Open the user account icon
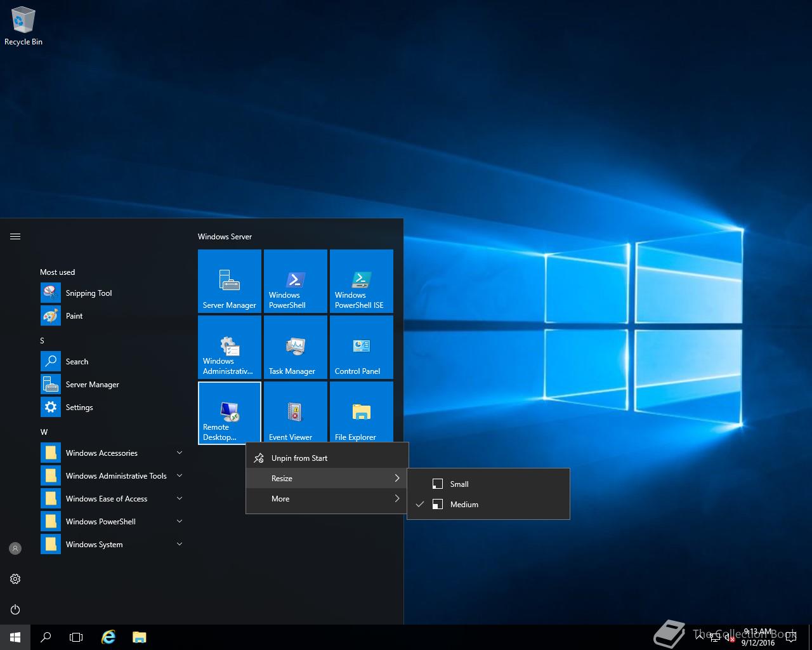The height and width of the screenshot is (650, 812). click(x=15, y=548)
